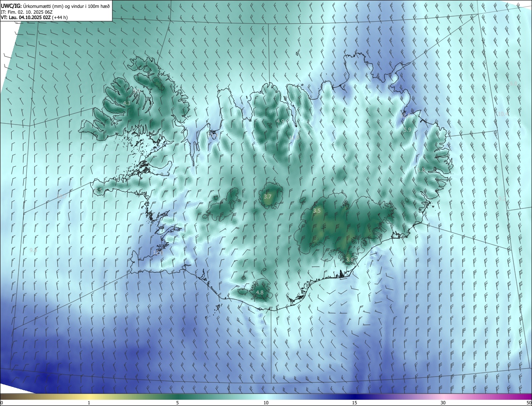Click the "1" tick on the color scale
The image size is (532, 406).
coord(89,403)
